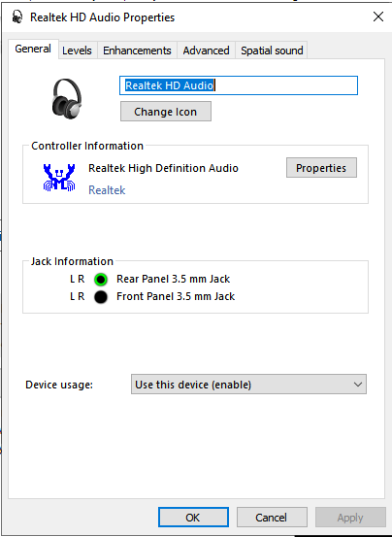
Task: Click the black Front Panel jack indicator
Action: point(101,297)
